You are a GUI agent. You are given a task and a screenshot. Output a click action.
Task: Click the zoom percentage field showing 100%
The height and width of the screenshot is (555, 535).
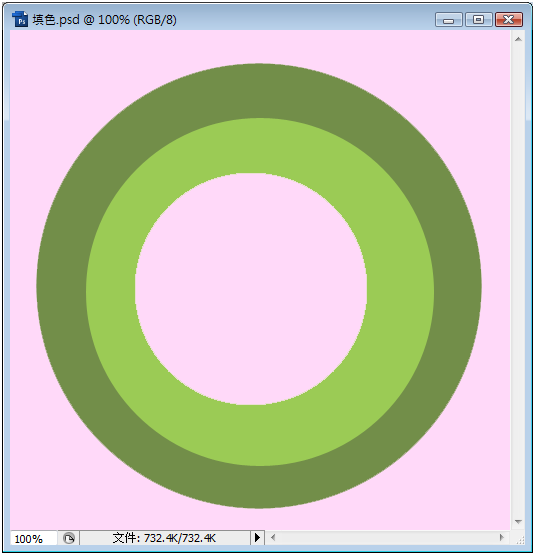coord(34,539)
